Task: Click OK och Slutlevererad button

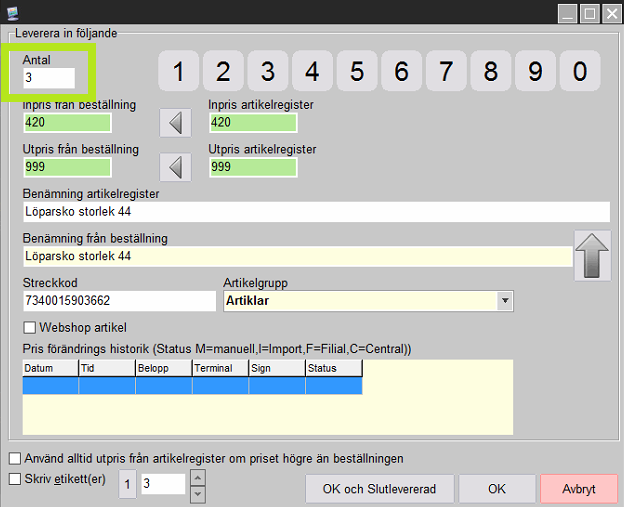Action: click(x=380, y=489)
